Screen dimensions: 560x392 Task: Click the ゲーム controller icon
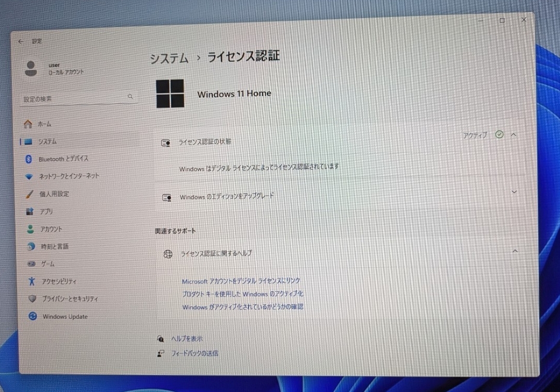pos(31,264)
